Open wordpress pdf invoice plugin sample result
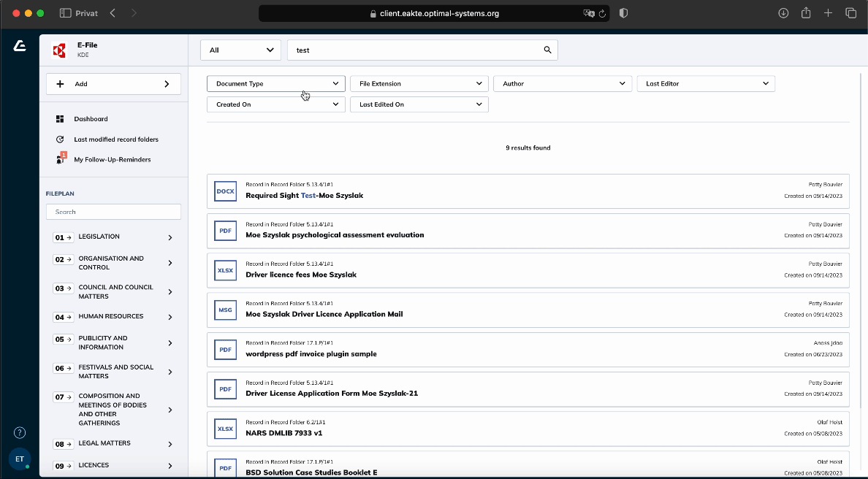This screenshot has height=479, width=868. coord(311,354)
